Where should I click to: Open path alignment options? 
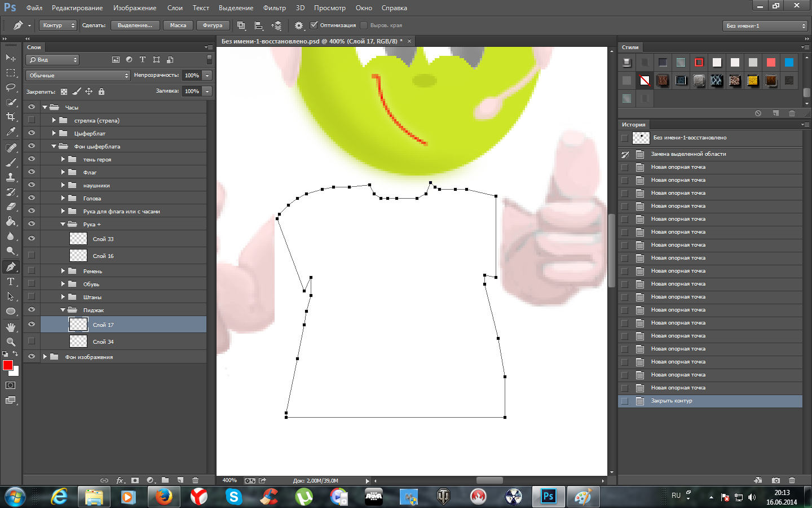(259, 25)
